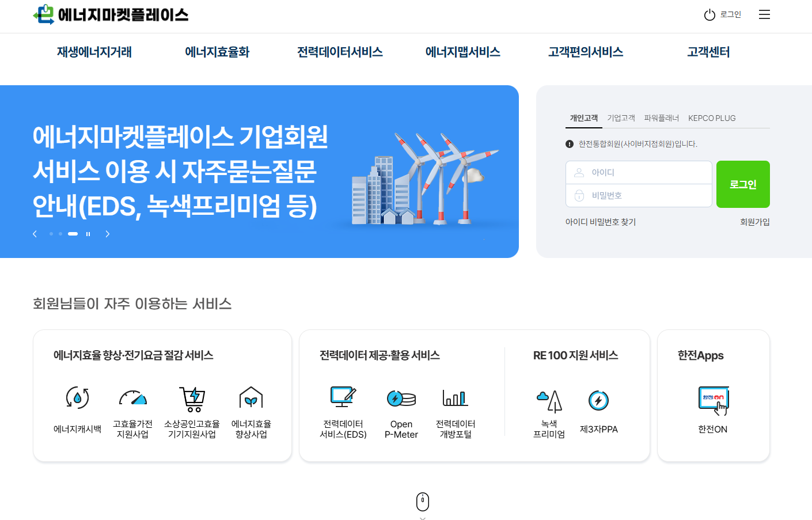The image size is (812, 520).
Task: Click the green 로그인 button
Action: [x=743, y=184]
